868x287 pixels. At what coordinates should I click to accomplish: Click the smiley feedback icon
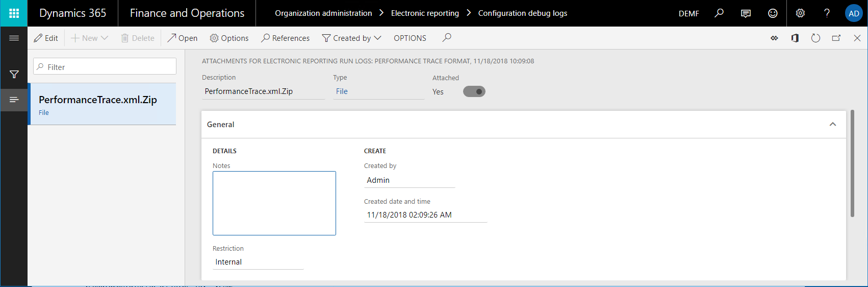[773, 13]
